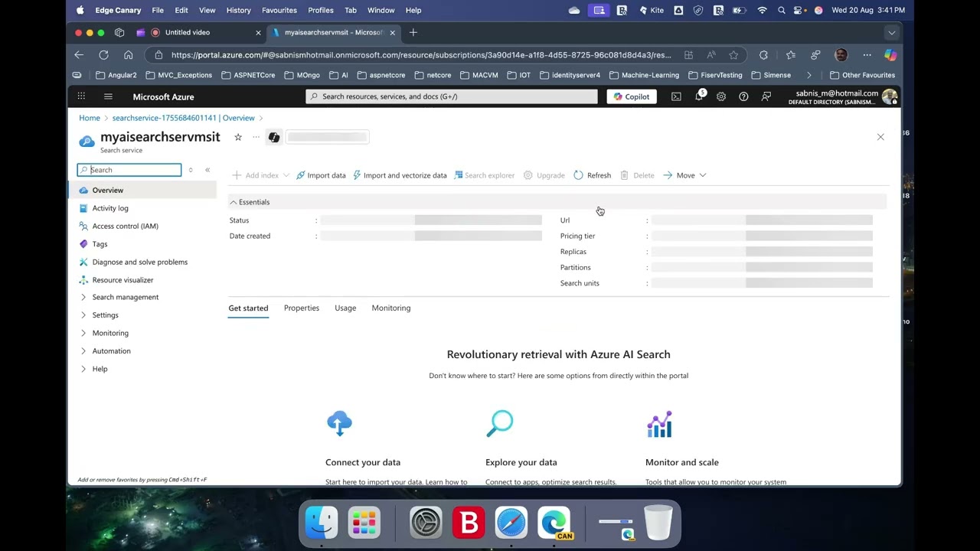This screenshot has width=980, height=551.
Task: Open Finder from the Dock
Action: [322, 523]
